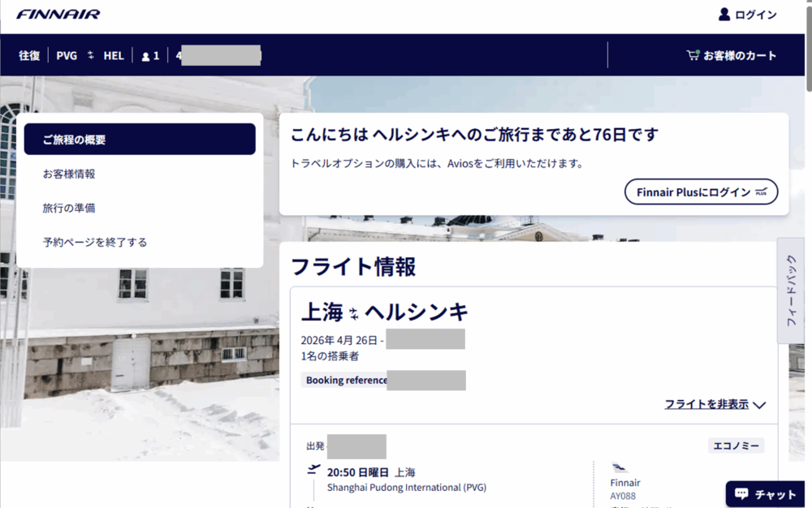
Task: Open the フィードバック side tab
Action: coord(792,291)
